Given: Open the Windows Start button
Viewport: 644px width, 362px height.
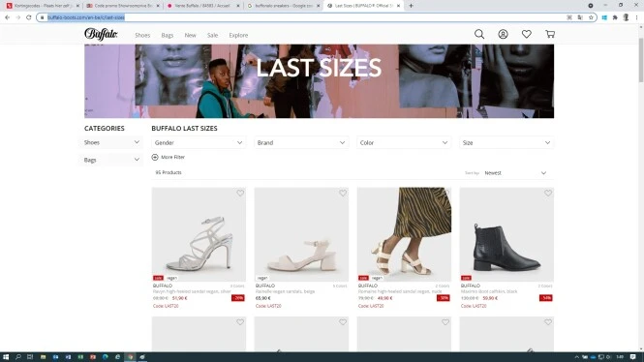Looking at the screenshot, I should pos(6,357).
